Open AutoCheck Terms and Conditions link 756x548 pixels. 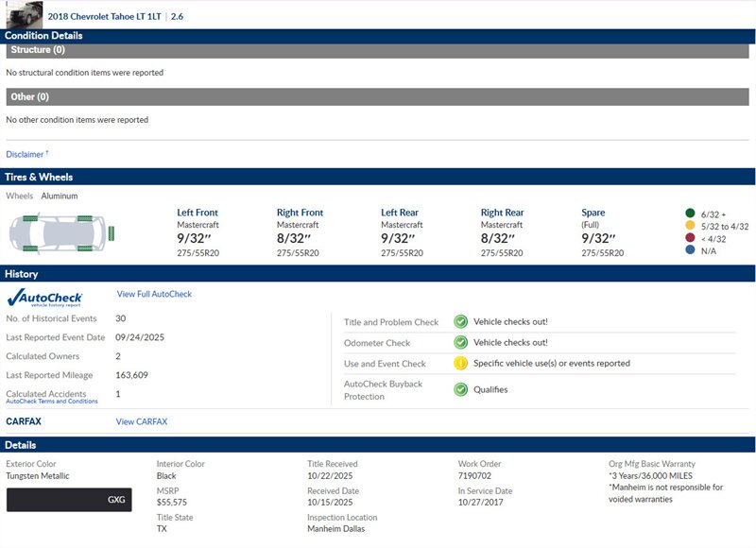[x=52, y=402]
